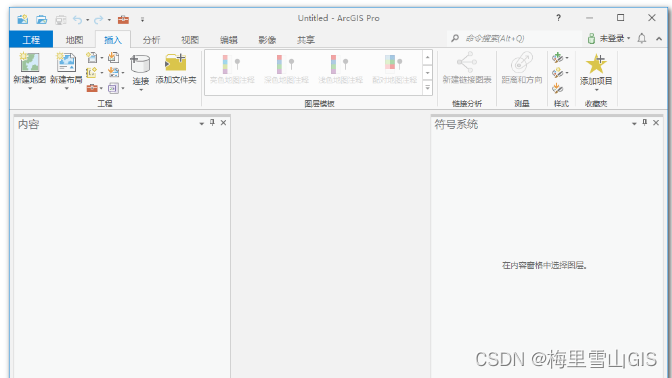Image resolution: width=672 pixels, height=378 pixels.
Task: Click the Import Layout icon in 工程 group
Action: 114,72
